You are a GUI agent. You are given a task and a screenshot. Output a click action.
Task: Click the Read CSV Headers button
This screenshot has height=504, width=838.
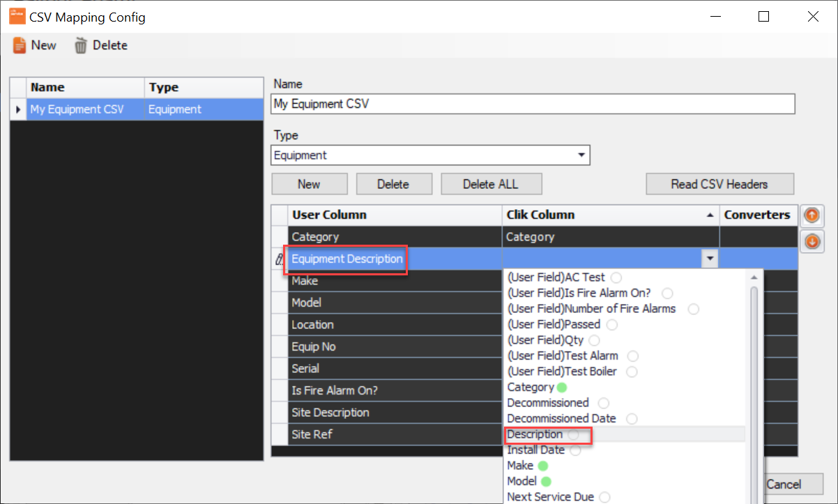(x=719, y=184)
